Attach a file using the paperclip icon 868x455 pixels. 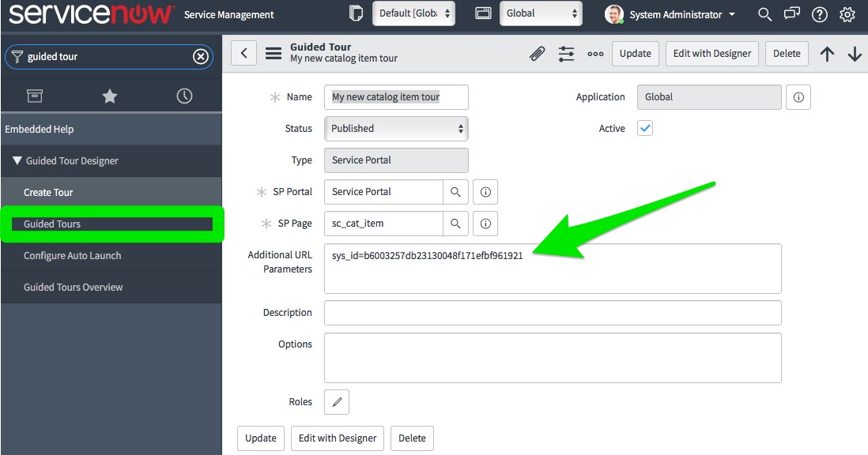tap(535, 53)
